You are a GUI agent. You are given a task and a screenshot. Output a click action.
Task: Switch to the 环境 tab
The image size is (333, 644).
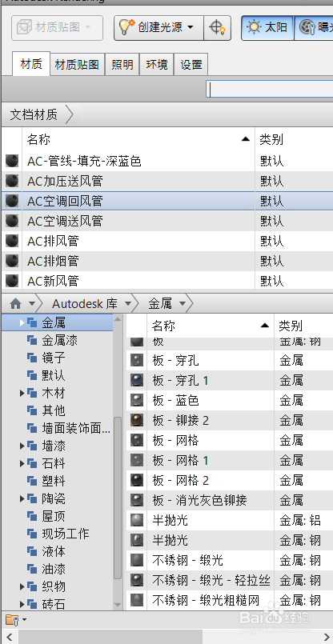pyautogui.click(x=157, y=65)
